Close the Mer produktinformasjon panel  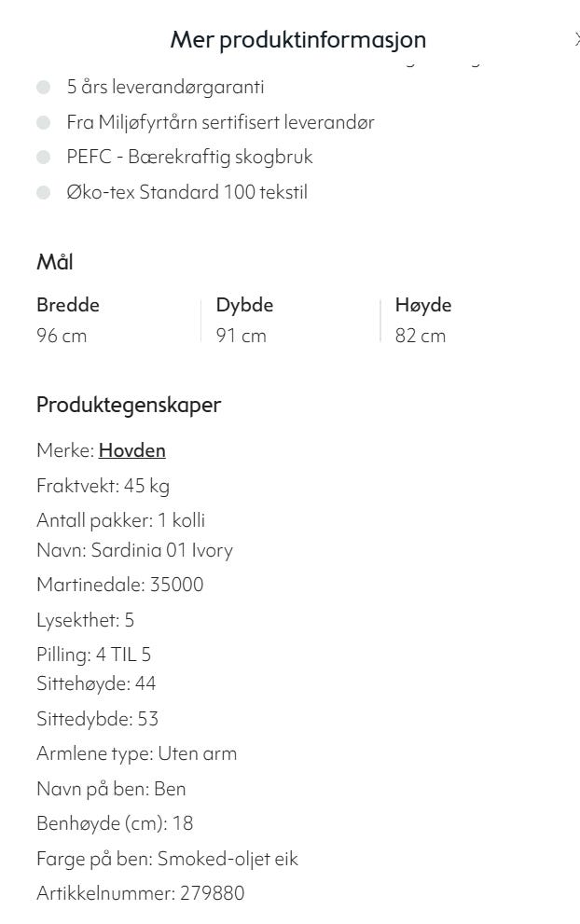point(577,39)
